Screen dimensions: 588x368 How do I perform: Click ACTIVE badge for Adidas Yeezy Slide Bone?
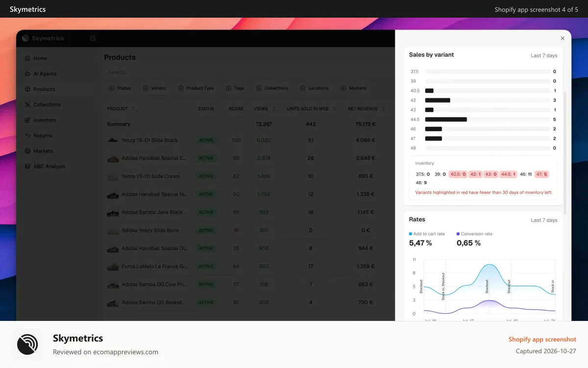pos(206,230)
